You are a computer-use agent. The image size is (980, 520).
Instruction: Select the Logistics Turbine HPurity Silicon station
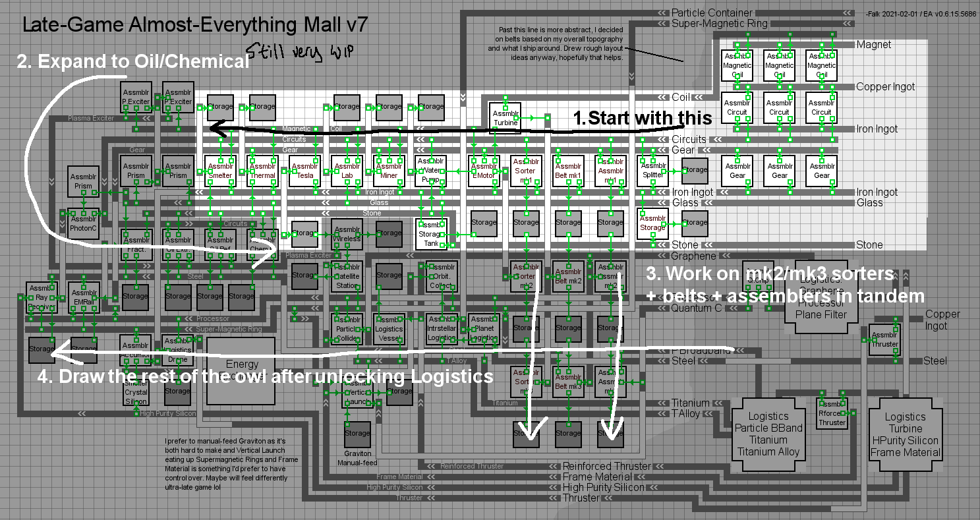(x=905, y=434)
